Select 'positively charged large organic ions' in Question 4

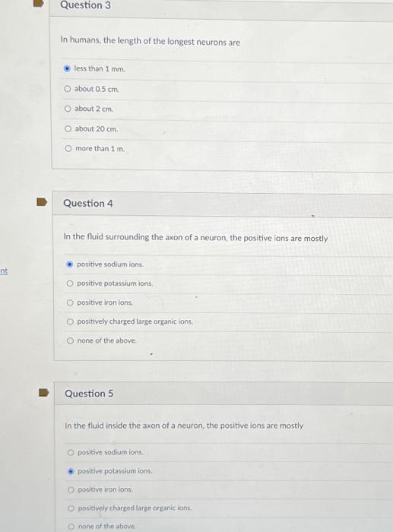pyautogui.click(x=70, y=321)
